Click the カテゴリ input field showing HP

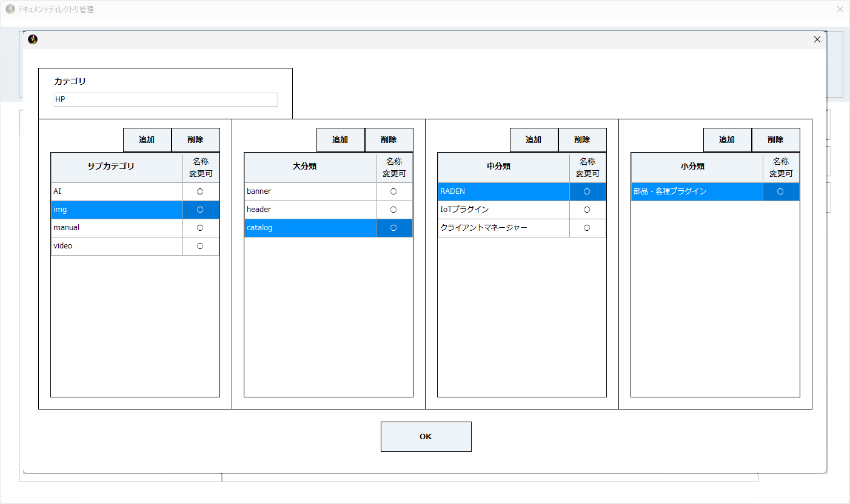pyautogui.click(x=166, y=99)
